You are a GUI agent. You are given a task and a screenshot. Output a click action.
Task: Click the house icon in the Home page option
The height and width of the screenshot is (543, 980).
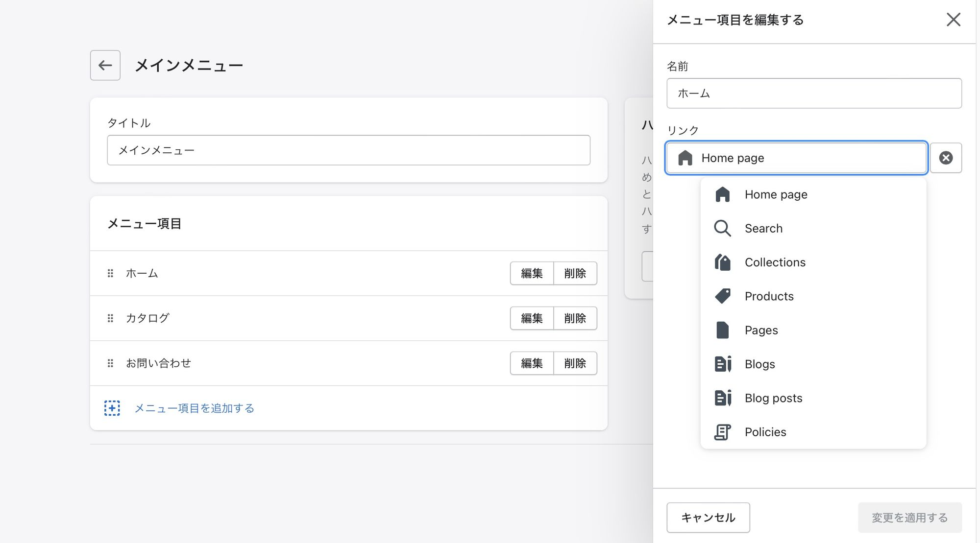[x=722, y=194]
